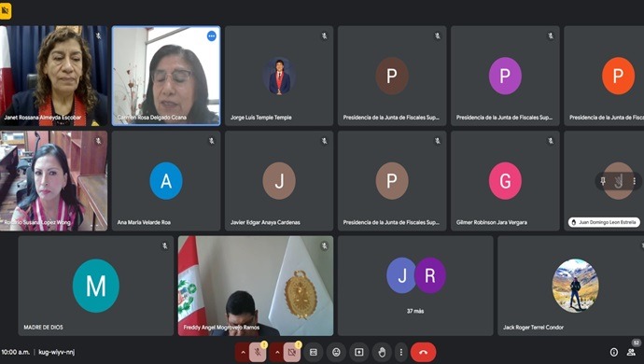Click the name 'Ana Maria Velarde Roa'
Image resolution: width=644 pixels, height=364 pixels.
[x=144, y=222]
